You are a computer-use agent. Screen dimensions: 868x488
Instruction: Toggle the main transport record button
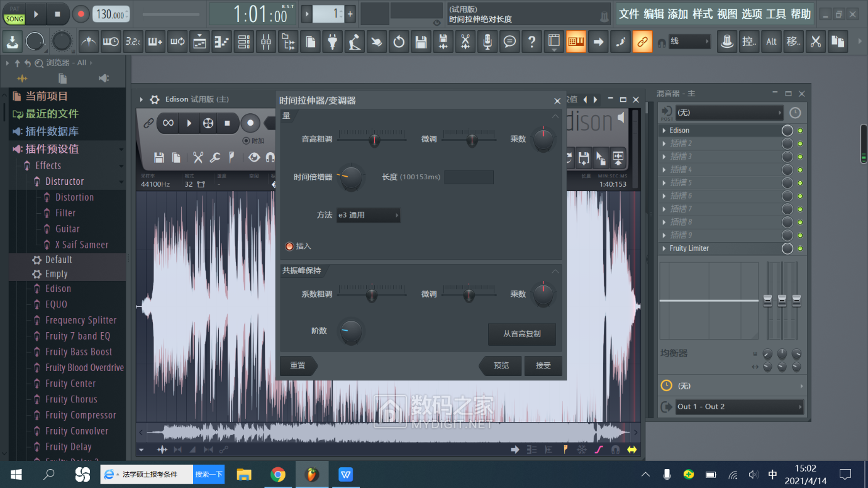coord(81,13)
